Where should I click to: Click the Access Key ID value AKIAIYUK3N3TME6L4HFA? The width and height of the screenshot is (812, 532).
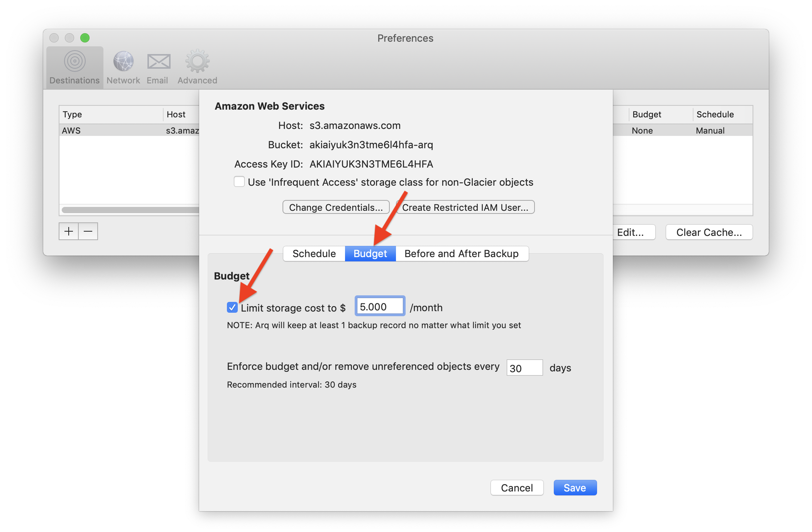pos(371,164)
